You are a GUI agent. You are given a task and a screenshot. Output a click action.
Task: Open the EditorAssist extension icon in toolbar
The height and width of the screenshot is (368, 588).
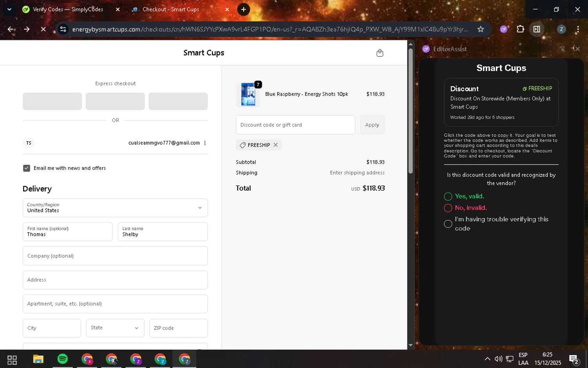[x=504, y=29]
